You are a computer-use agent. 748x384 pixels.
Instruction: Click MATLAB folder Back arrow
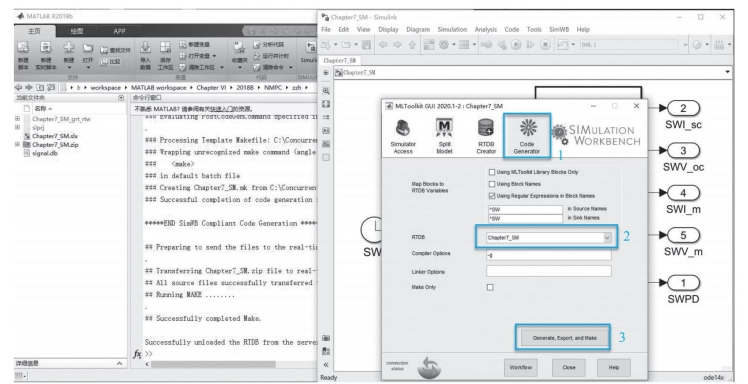(19, 88)
